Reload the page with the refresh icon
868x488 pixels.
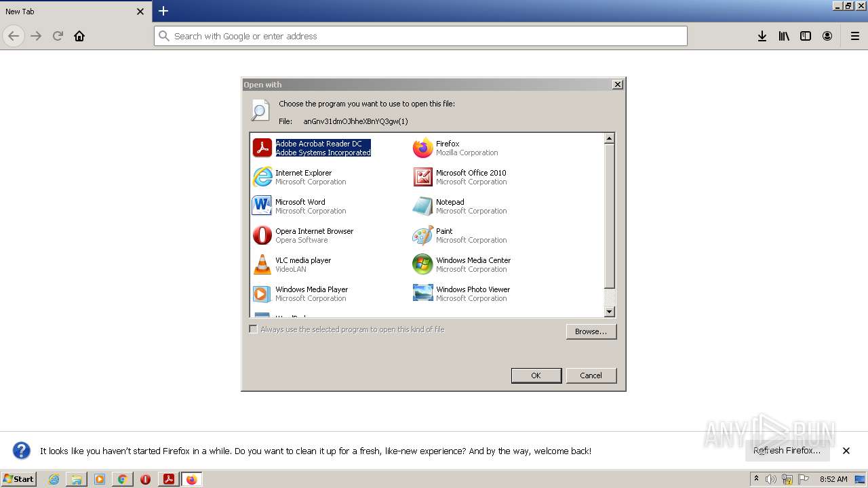pyautogui.click(x=58, y=36)
